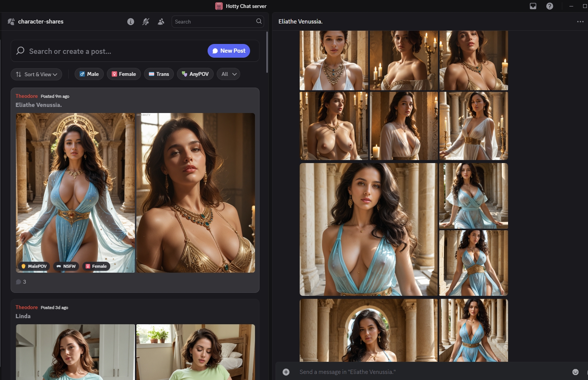
Task: Open notification settings bell icon
Action: pyautogui.click(x=146, y=22)
